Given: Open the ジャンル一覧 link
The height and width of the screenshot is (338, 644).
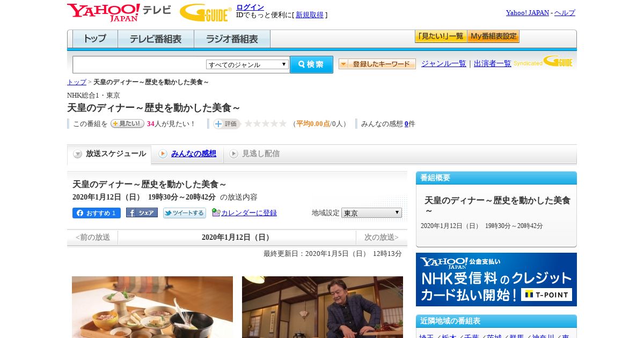Looking at the screenshot, I should pos(444,64).
